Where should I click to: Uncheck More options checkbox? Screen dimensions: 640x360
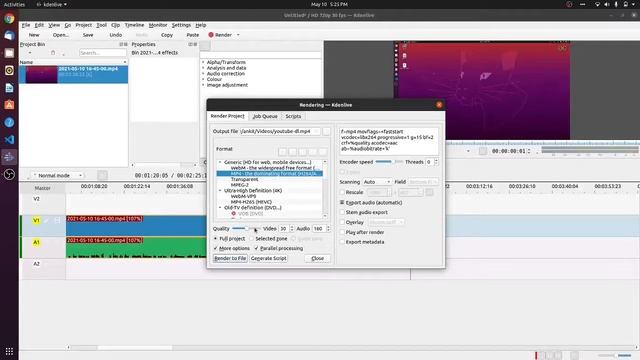point(216,248)
